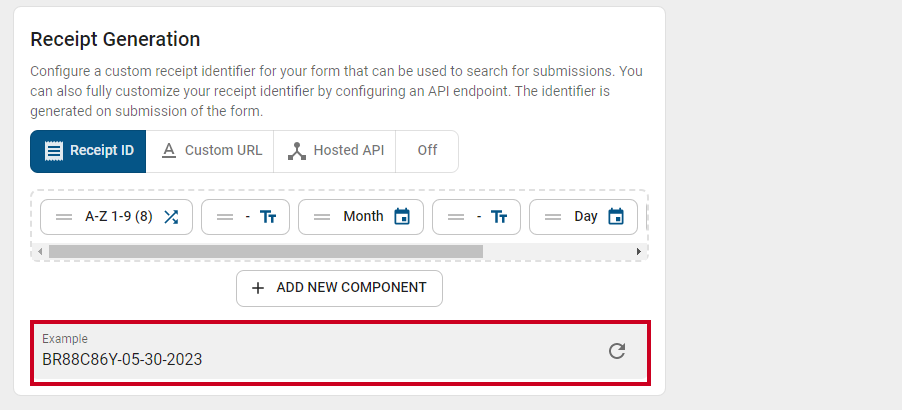Click ADD NEW COMPONENT button

[339, 288]
